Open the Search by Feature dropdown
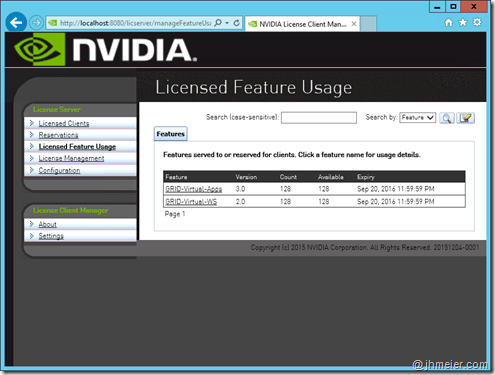The height and width of the screenshot is (375, 495). click(x=417, y=118)
